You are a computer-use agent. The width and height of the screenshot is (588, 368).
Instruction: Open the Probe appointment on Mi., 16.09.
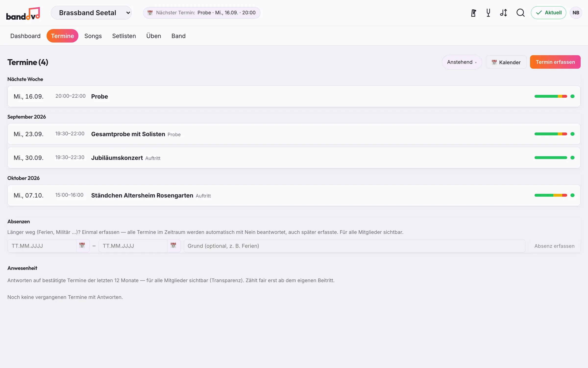click(x=294, y=96)
